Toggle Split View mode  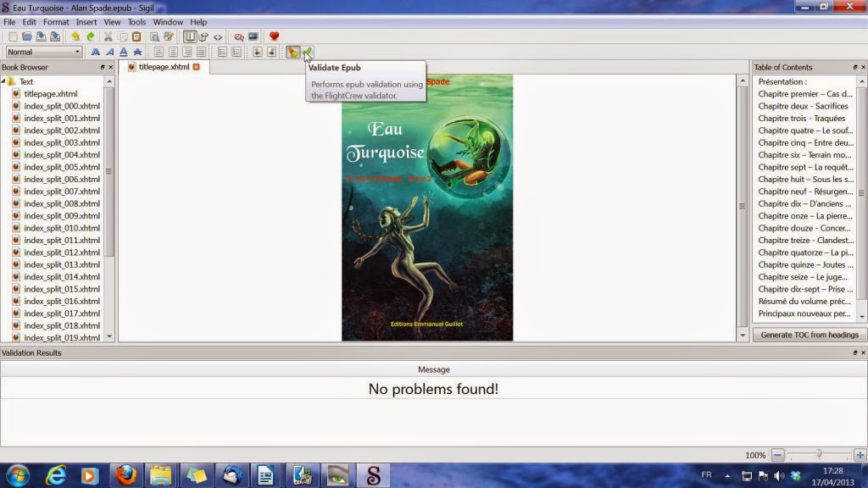(203, 36)
